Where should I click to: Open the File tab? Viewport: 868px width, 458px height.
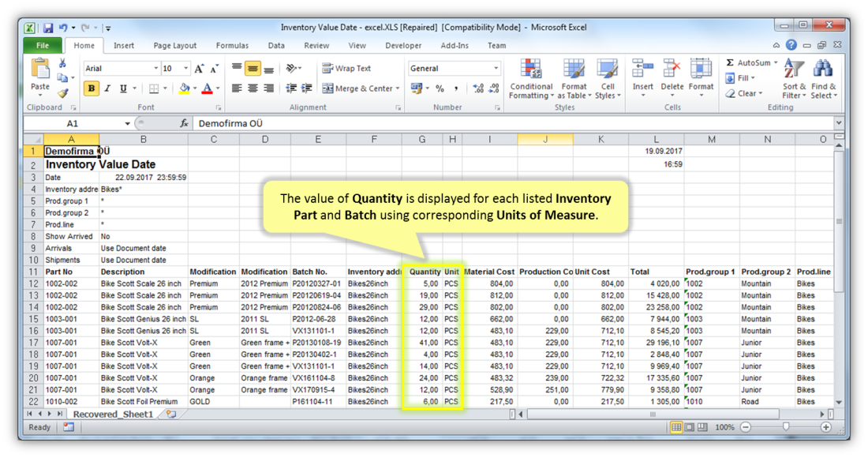coord(43,46)
